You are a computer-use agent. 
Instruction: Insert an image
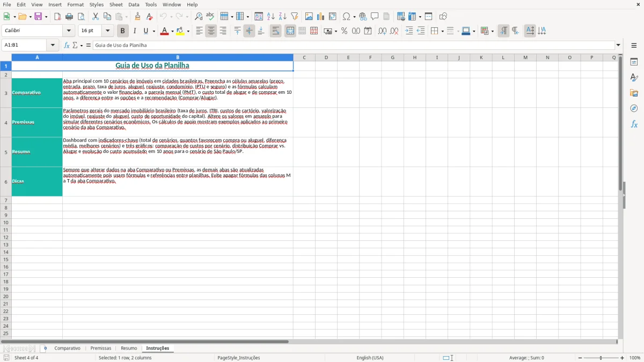[x=309, y=17]
